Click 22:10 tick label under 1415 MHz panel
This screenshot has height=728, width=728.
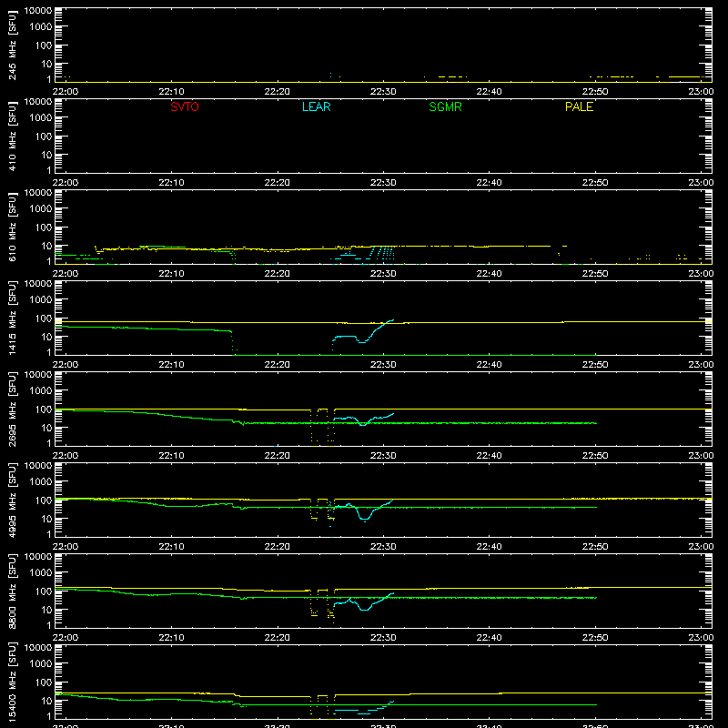[171, 365]
